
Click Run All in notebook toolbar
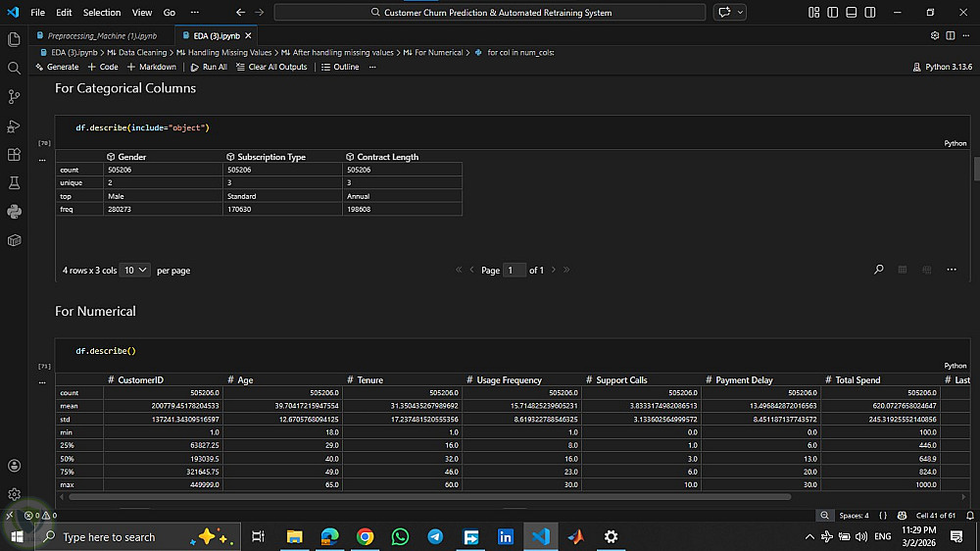209,67
